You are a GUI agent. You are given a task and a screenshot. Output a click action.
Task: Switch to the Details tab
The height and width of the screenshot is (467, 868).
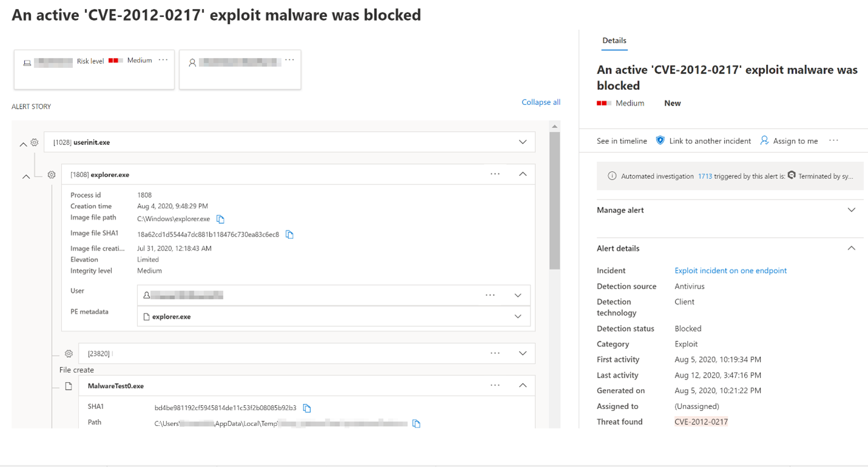pos(614,41)
